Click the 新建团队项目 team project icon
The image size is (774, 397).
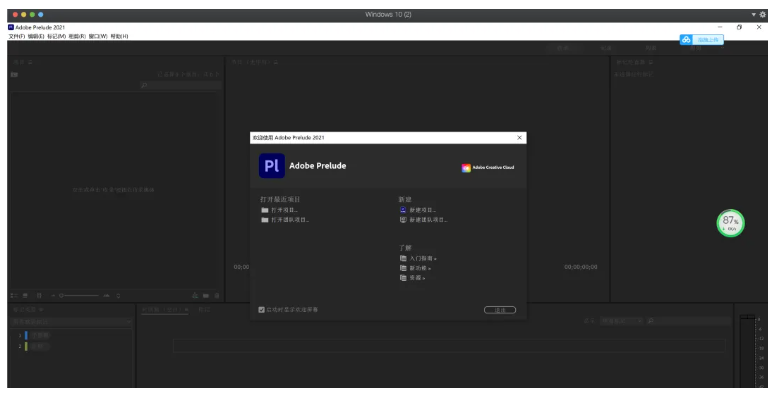click(x=403, y=220)
